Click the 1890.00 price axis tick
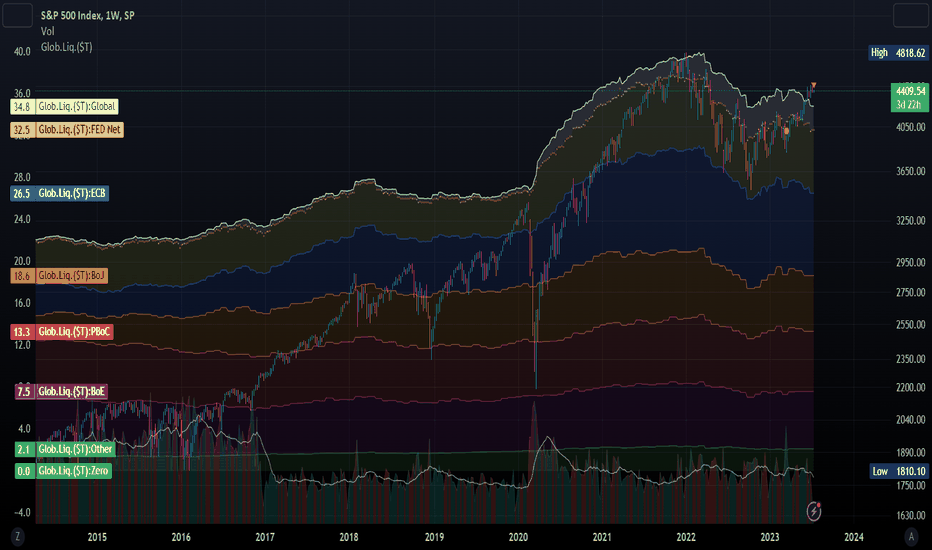 pos(911,452)
